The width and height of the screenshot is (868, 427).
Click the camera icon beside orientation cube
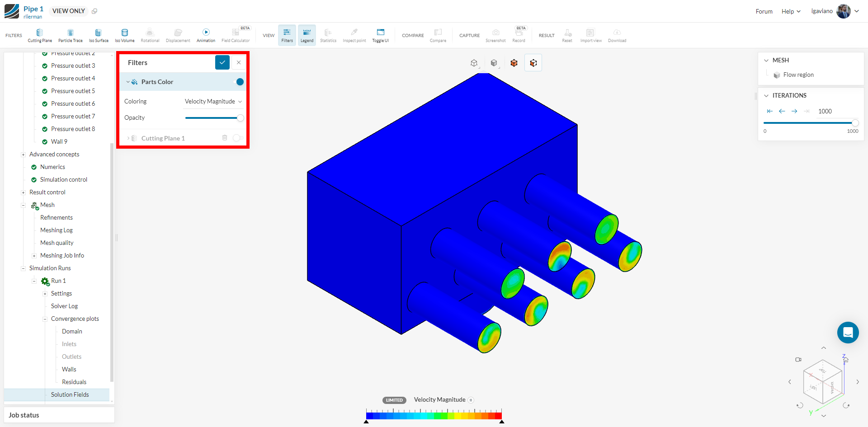click(798, 360)
